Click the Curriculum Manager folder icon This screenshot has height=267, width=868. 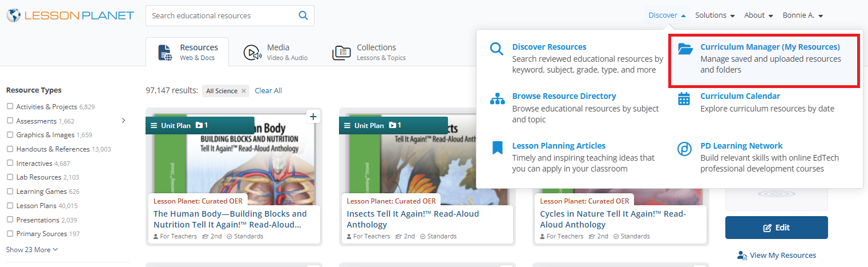(x=685, y=49)
